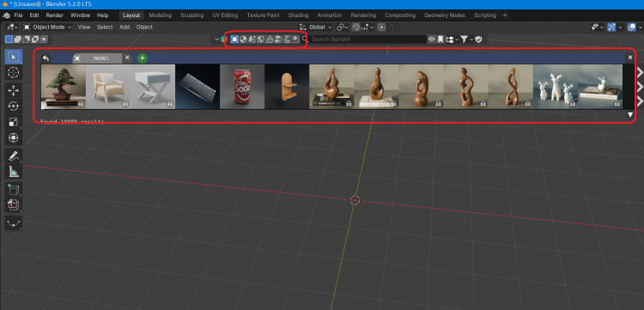644x310 pixels.
Task: Add a new asset bar tab
Action: click(142, 58)
